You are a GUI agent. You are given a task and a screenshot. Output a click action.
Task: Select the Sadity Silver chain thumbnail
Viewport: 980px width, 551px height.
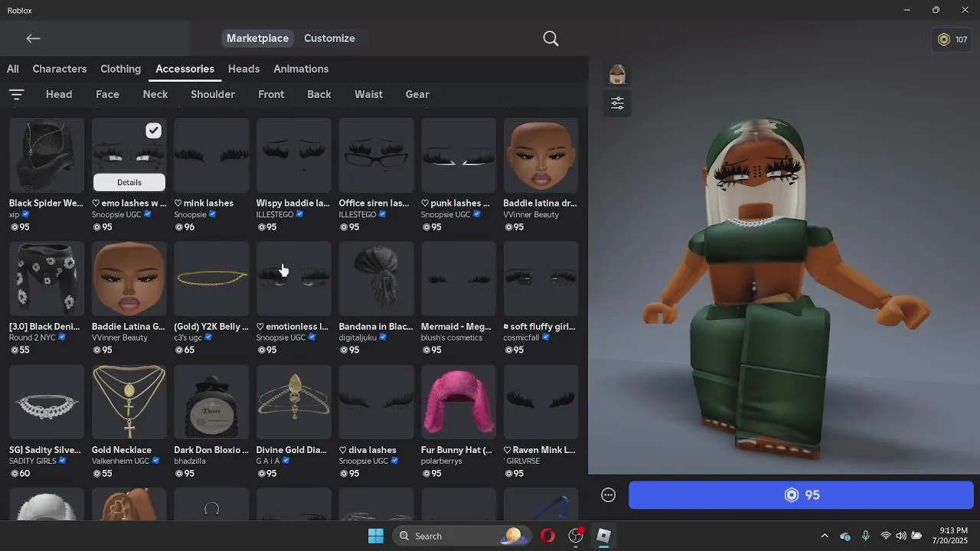tap(47, 403)
